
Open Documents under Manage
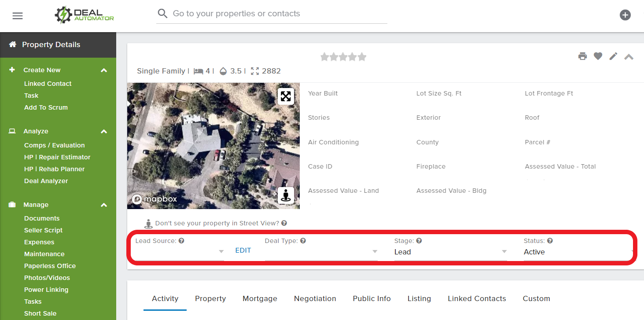tap(42, 218)
